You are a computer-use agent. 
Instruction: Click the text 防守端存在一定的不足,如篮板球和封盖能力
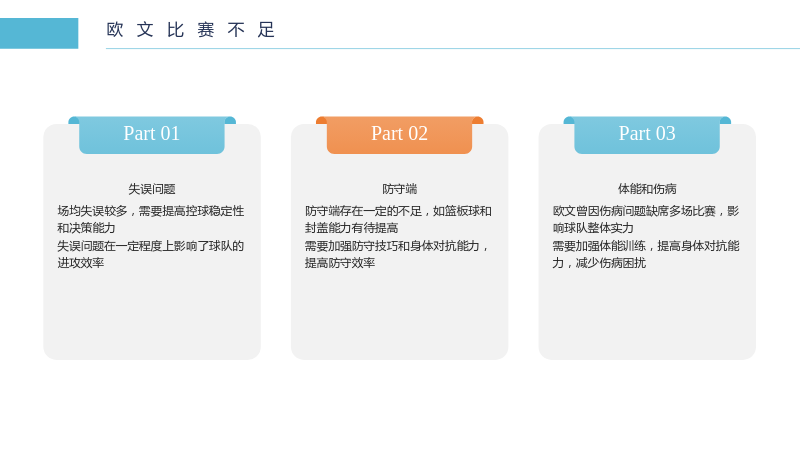(x=398, y=219)
